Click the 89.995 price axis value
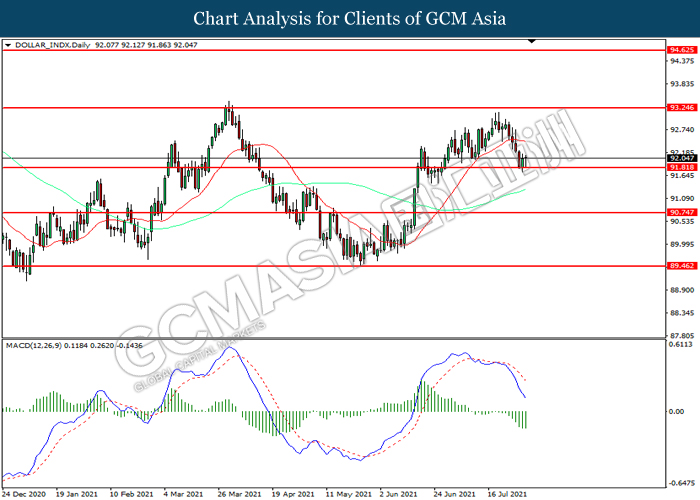The width and height of the screenshot is (700, 500). 682,244
